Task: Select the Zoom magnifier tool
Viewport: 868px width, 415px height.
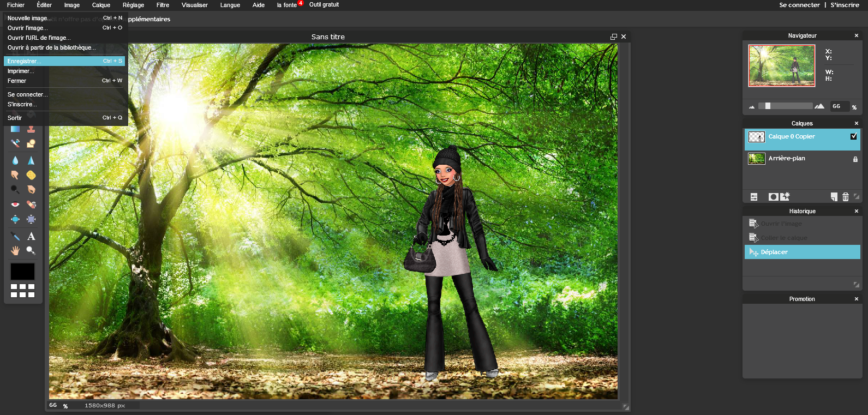Action: coord(31,251)
